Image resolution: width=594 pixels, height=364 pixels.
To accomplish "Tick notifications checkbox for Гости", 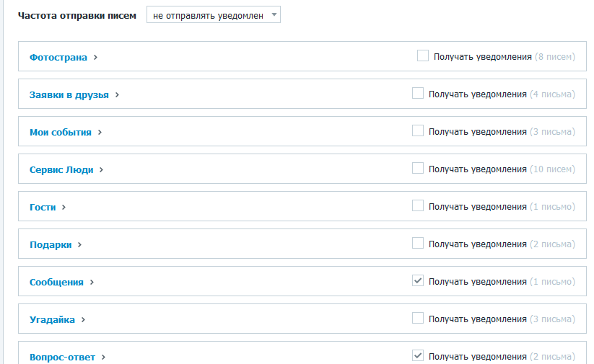I will 418,205.
